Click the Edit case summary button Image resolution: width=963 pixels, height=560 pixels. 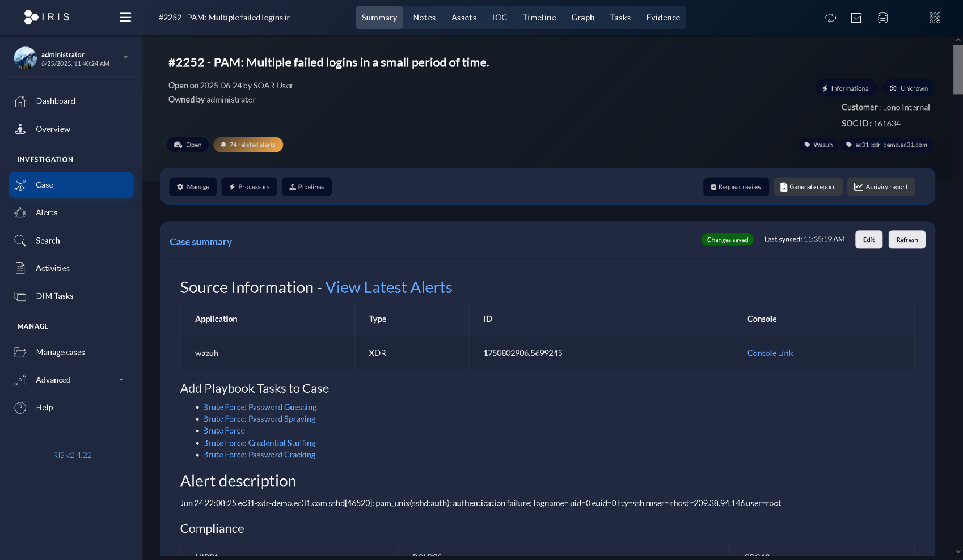[x=869, y=240]
